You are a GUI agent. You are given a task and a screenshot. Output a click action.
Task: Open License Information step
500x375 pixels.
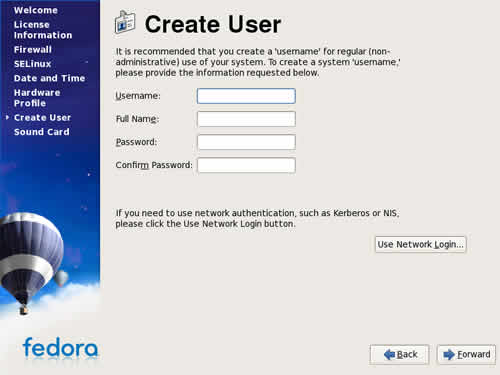pyautogui.click(x=43, y=30)
